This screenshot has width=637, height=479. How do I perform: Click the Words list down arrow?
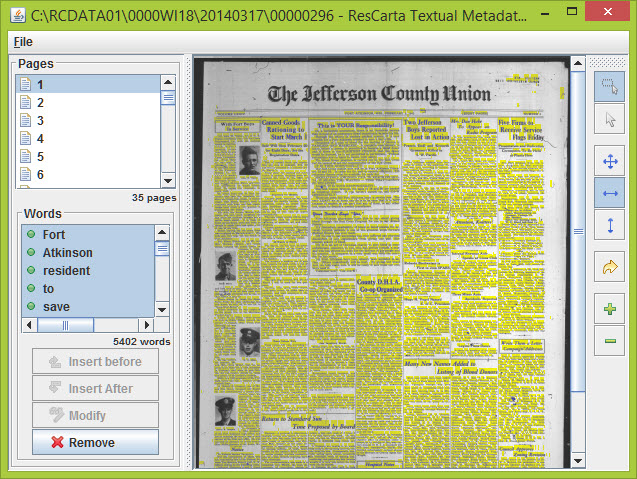(162, 310)
